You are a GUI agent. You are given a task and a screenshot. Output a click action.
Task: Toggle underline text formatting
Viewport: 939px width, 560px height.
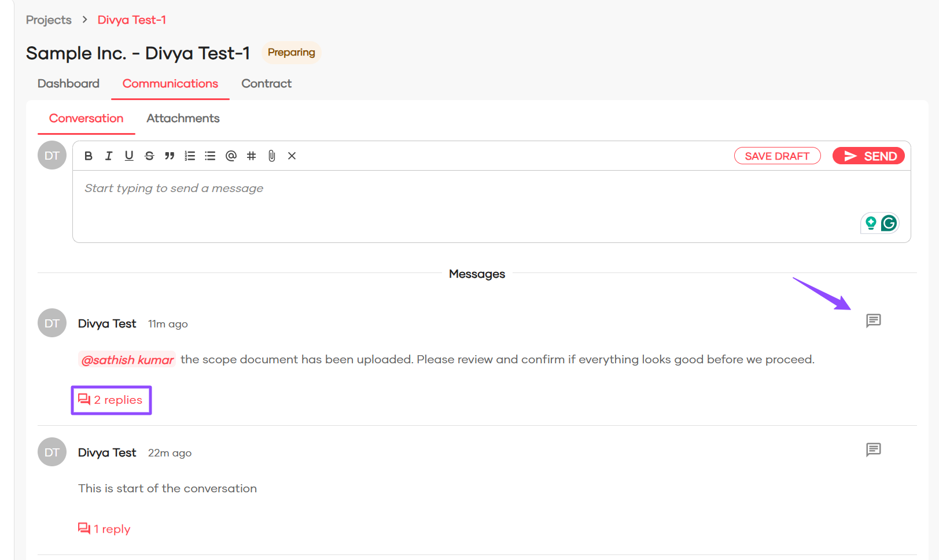click(129, 156)
